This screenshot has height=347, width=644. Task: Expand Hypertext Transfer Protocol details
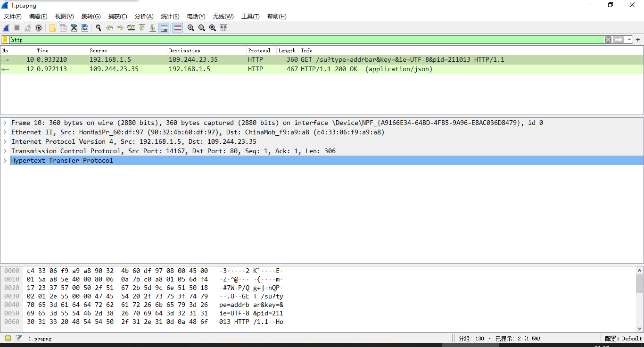[x=5, y=160]
